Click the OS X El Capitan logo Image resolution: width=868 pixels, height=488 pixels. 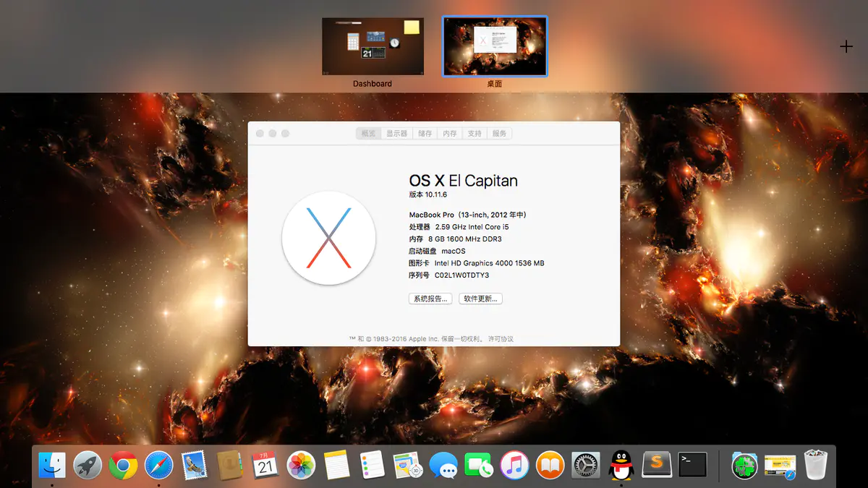[x=329, y=238]
